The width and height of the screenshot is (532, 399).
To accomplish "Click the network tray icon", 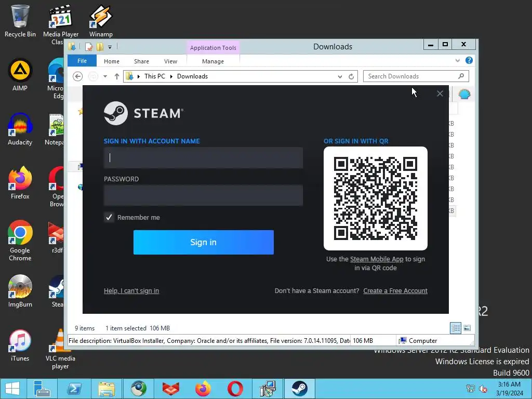I will (x=471, y=389).
